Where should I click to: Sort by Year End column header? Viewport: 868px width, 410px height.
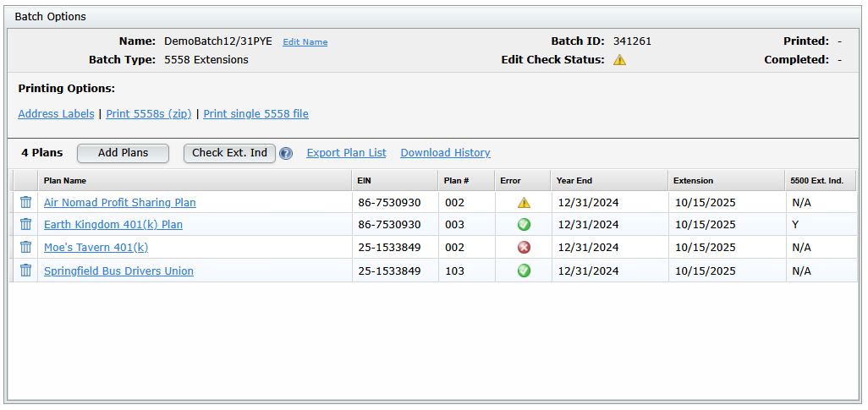609,180
